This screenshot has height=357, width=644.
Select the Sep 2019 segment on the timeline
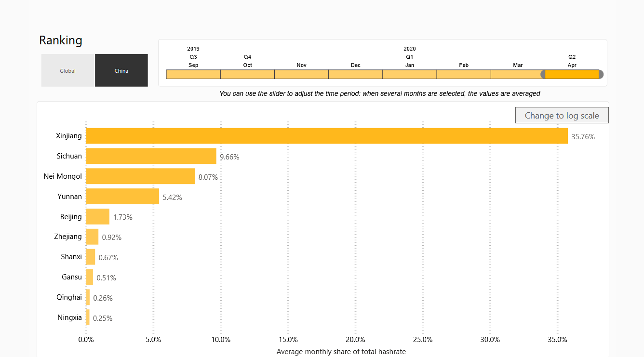pyautogui.click(x=193, y=74)
